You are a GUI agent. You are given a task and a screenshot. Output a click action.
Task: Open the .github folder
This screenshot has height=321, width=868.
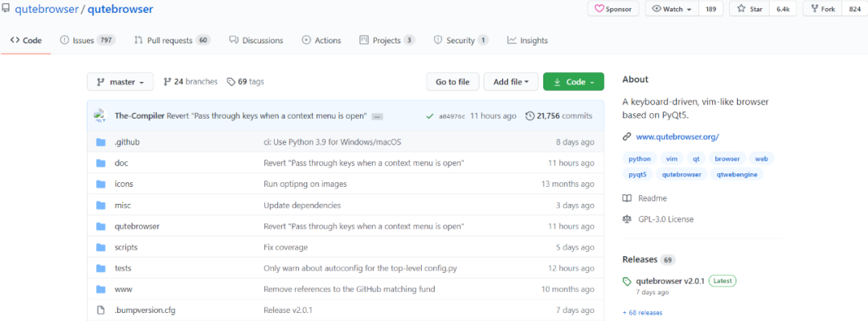[x=127, y=142]
